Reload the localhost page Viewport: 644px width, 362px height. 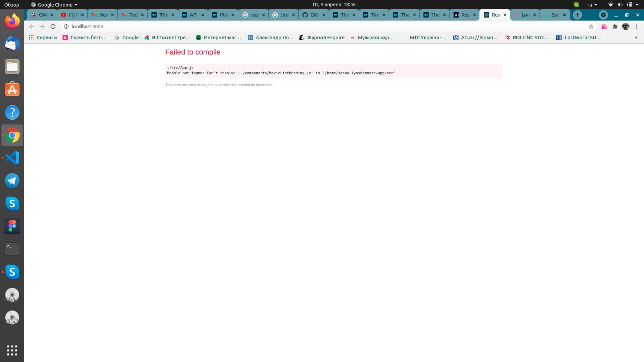pyautogui.click(x=53, y=27)
